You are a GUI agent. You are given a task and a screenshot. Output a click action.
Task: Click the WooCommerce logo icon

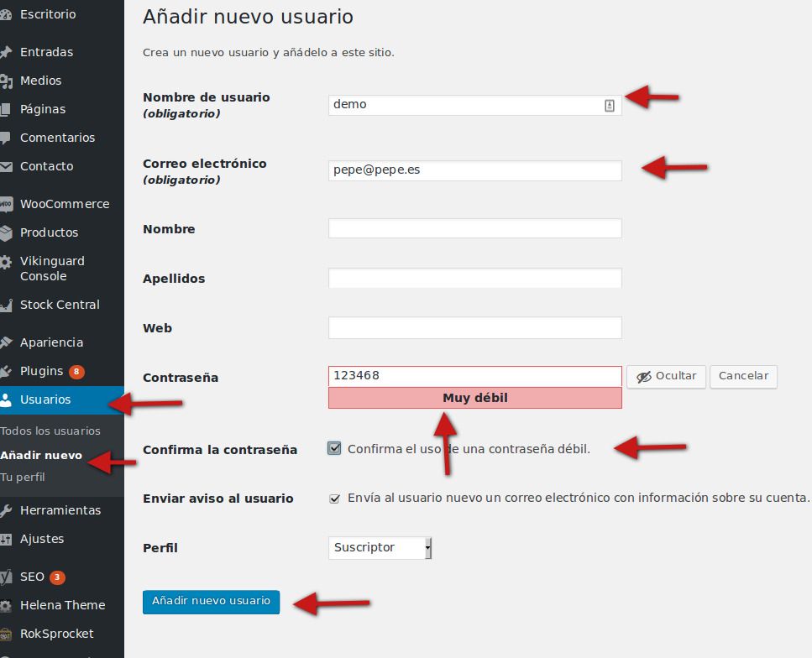point(6,204)
